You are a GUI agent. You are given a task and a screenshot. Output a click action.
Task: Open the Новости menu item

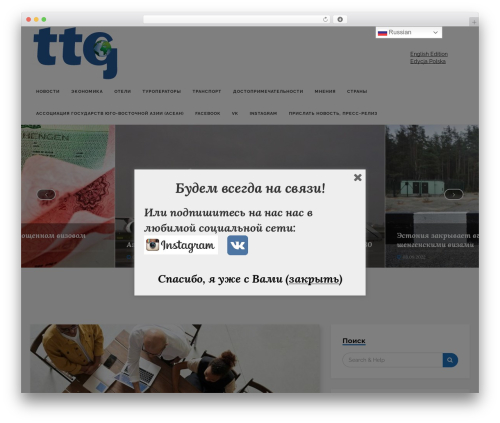pos(48,91)
